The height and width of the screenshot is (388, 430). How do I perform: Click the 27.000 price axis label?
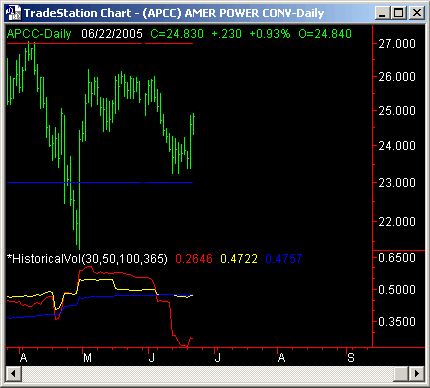(397, 44)
